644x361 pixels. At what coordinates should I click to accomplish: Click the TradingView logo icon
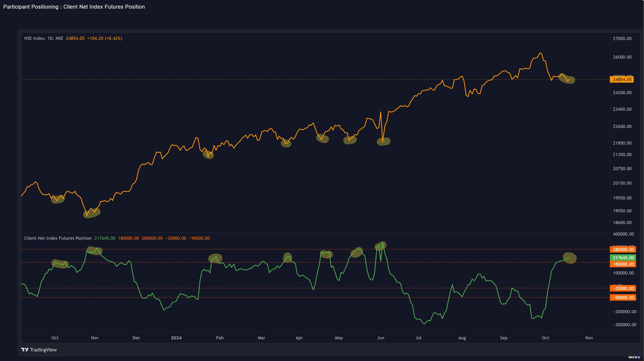pyautogui.click(x=25, y=350)
